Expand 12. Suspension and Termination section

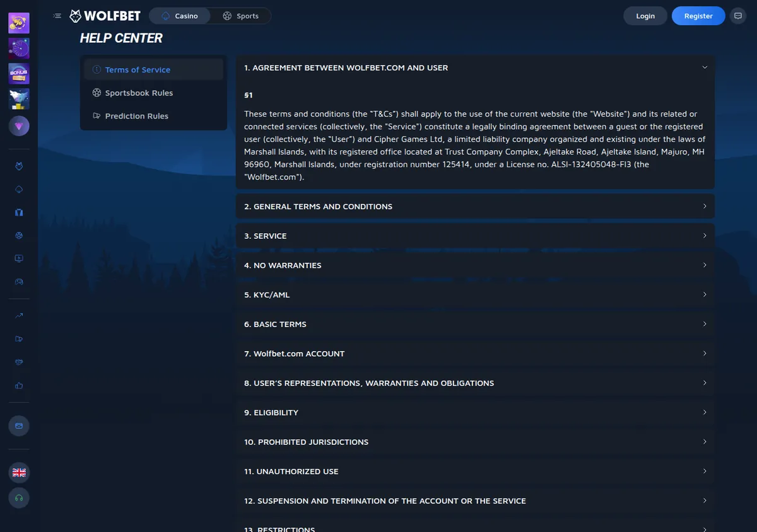pyautogui.click(x=475, y=500)
